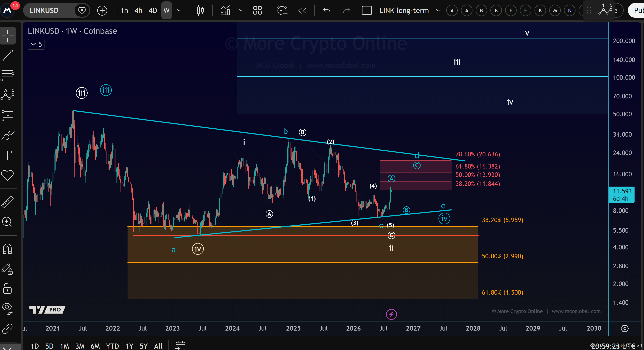The height and width of the screenshot is (350, 644).
Task: Select the 78.60% (20.636) Fibonacci label
Action: pos(478,154)
